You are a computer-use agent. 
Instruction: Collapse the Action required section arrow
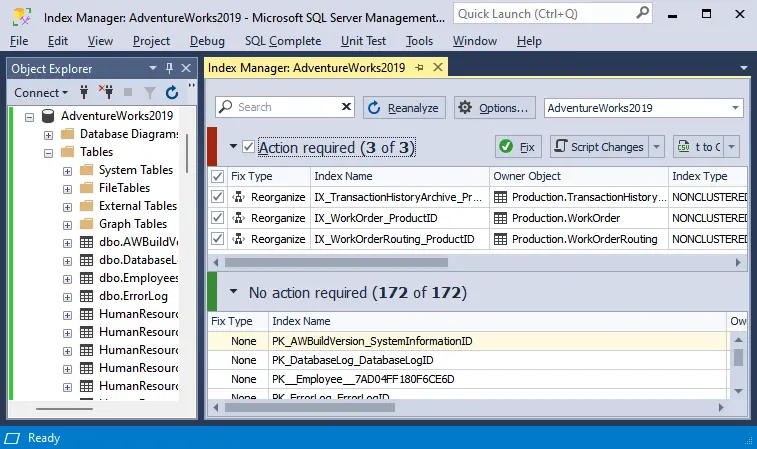233,146
